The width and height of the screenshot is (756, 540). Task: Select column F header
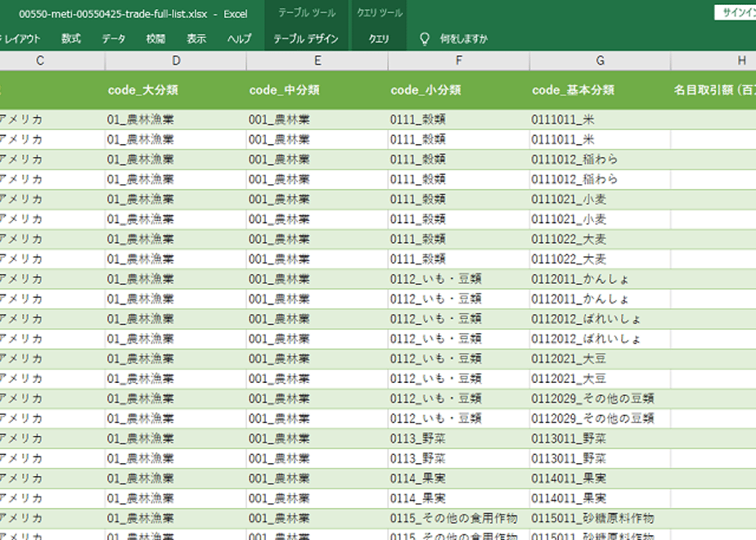(x=458, y=61)
